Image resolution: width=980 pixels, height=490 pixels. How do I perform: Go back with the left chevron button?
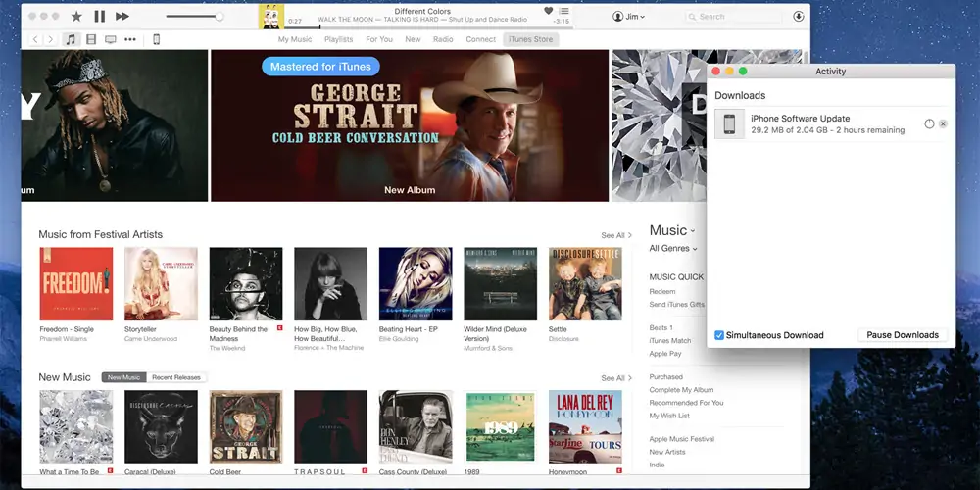(35, 39)
